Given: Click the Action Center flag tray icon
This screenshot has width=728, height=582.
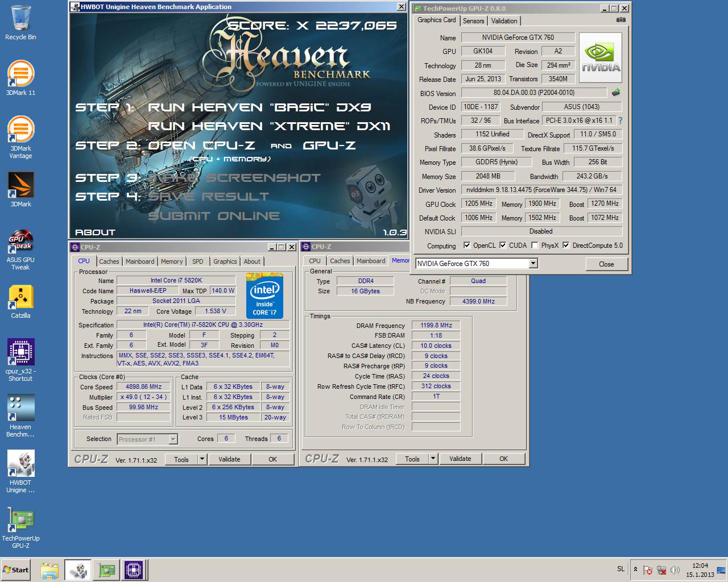Looking at the screenshot, I should click(x=648, y=570).
